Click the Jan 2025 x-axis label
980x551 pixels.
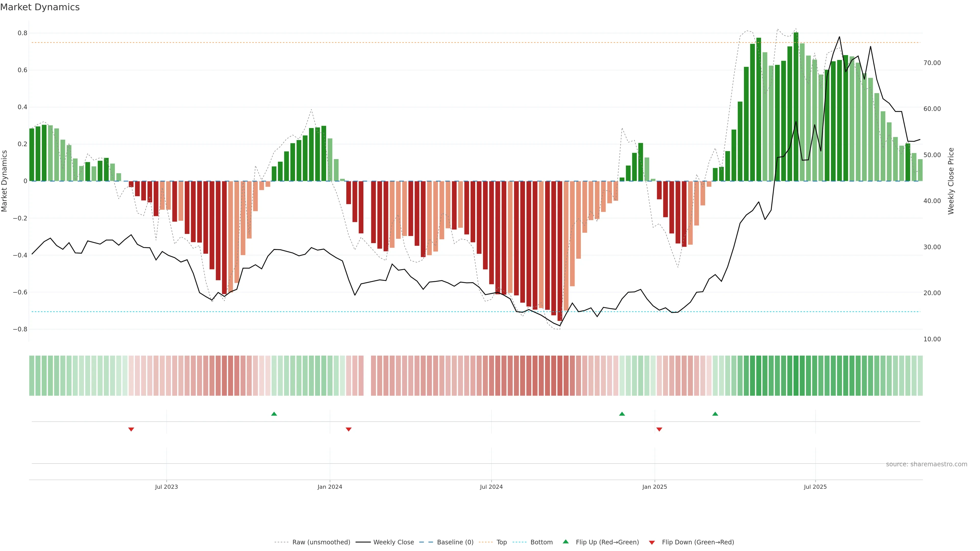(x=654, y=487)
